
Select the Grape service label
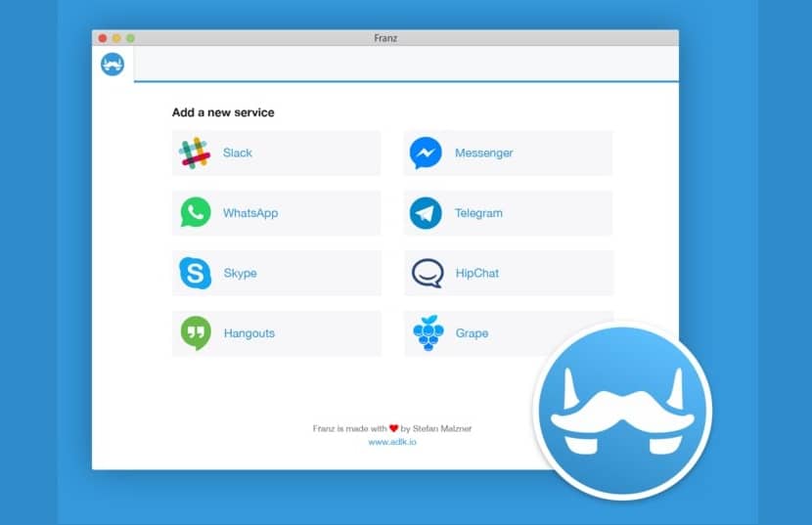click(x=472, y=333)
